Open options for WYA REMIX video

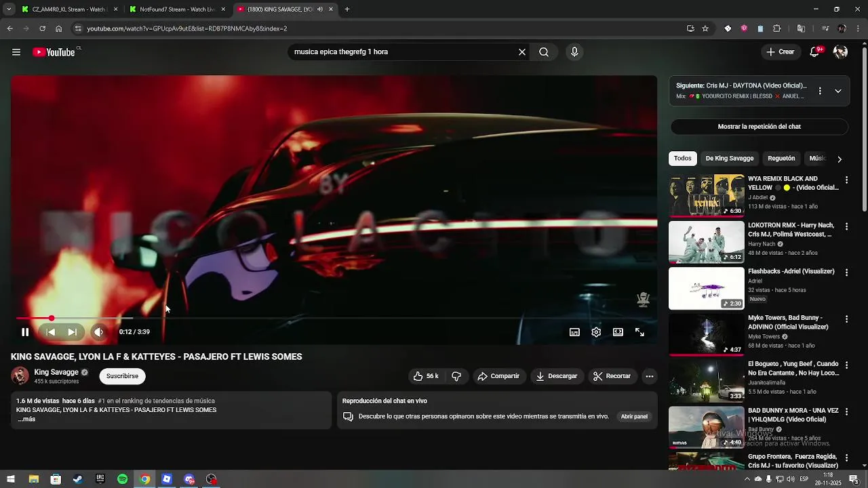846,180
